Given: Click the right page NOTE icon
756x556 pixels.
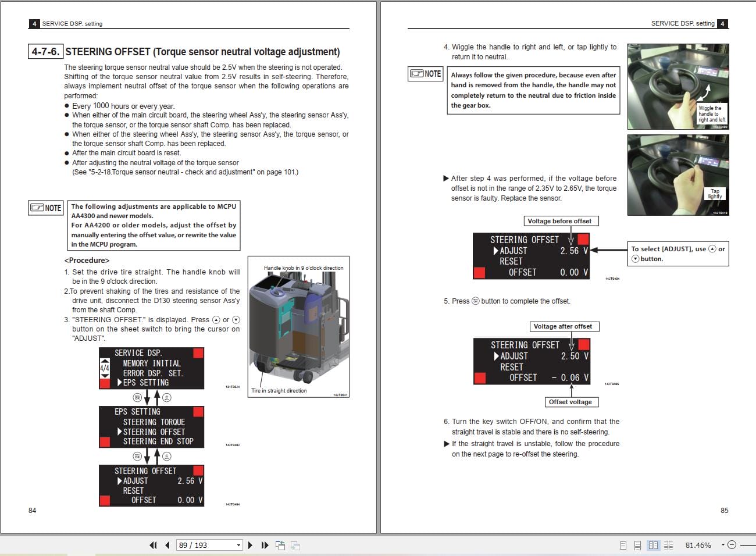Looking at the screenshot, I should (426, 74).
